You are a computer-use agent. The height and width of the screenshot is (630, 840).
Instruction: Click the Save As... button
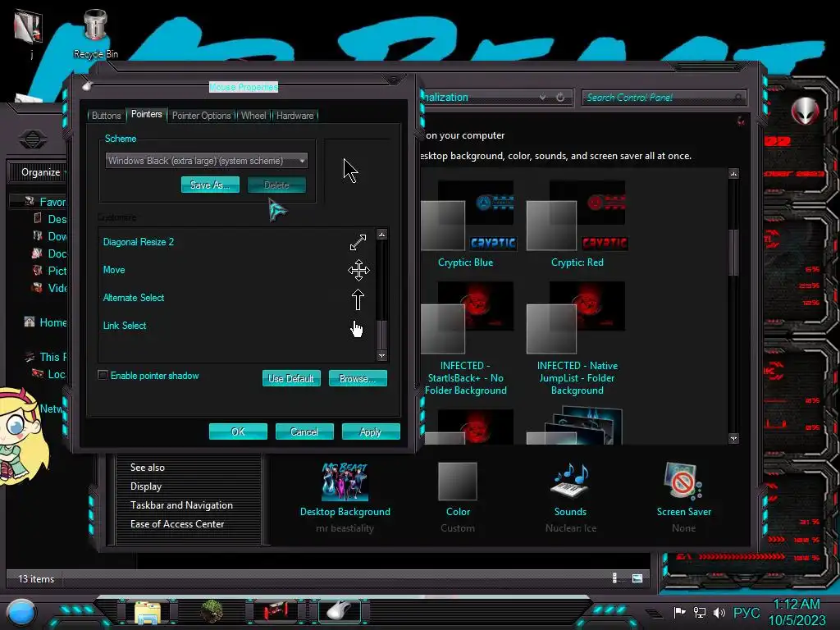pos(210,185)
